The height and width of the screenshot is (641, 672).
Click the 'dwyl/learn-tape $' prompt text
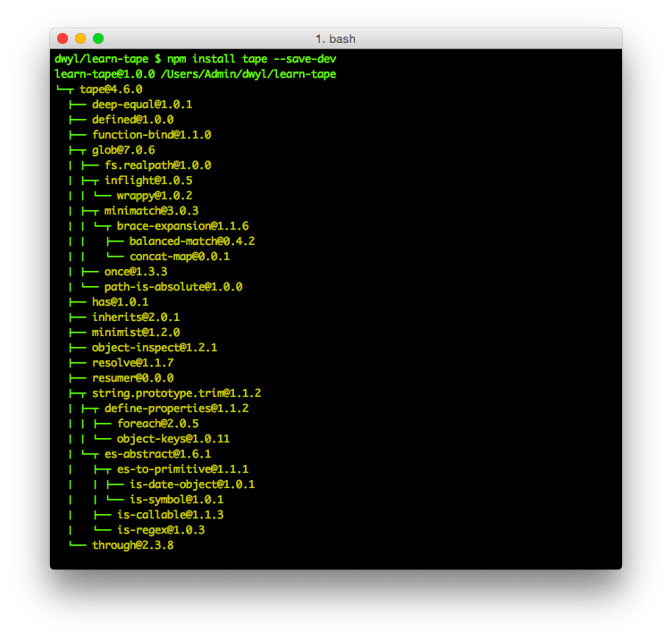point(108,59)
